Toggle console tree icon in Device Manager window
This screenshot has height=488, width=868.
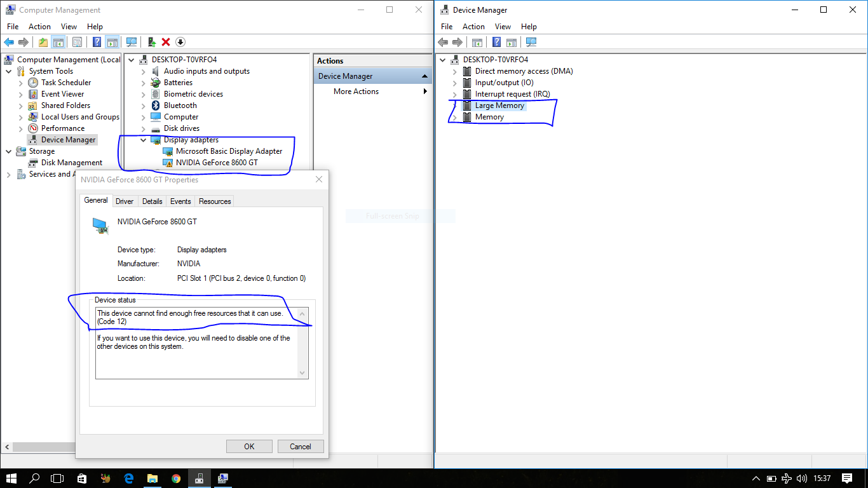tap(477, 42)
